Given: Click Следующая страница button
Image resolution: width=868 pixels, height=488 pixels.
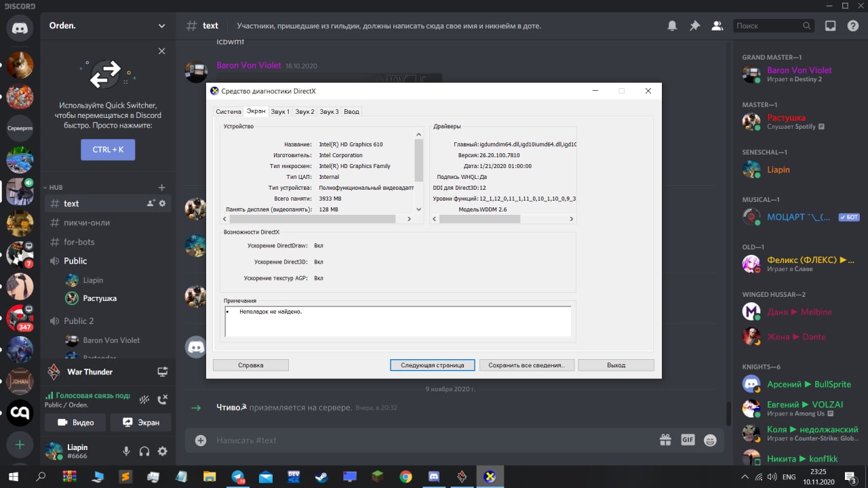Looking at the screenshot, I should (x=432, y=365).
